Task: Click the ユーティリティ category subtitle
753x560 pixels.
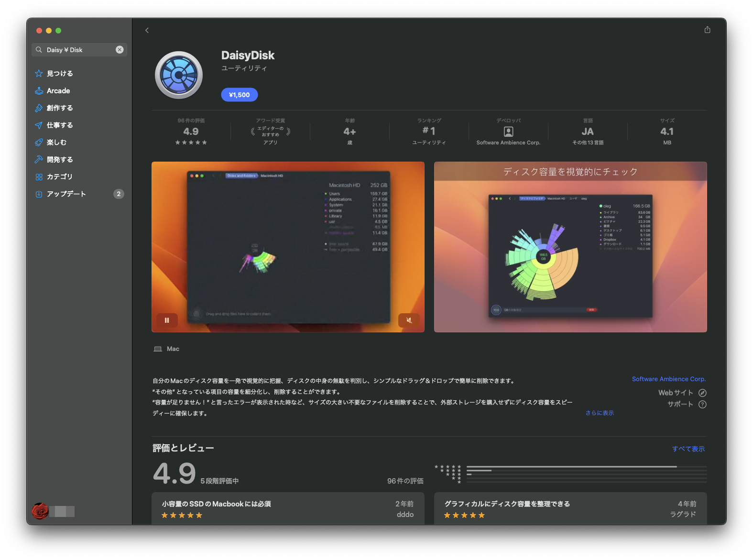Action: tap(244, 68)
